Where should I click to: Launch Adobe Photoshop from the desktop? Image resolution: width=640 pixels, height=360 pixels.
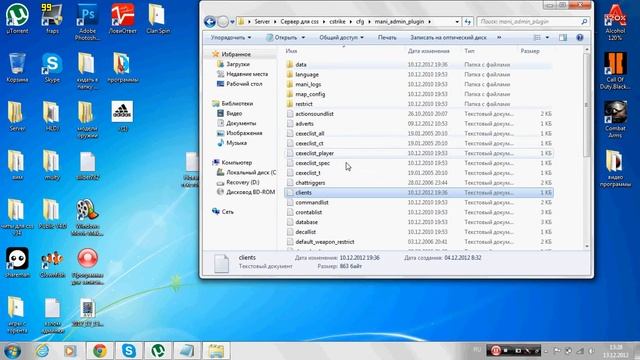87,21
